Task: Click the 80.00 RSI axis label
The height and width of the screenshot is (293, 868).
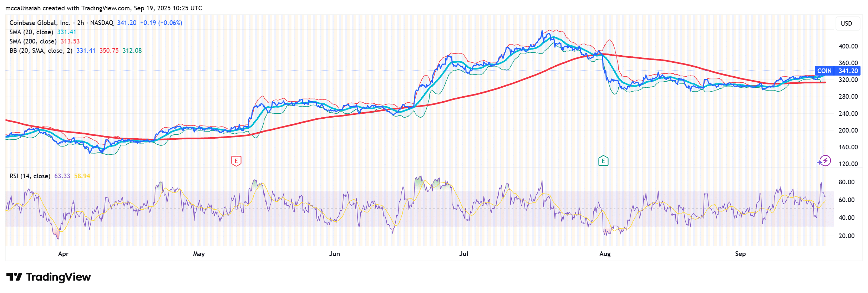Action: [846, 182]
